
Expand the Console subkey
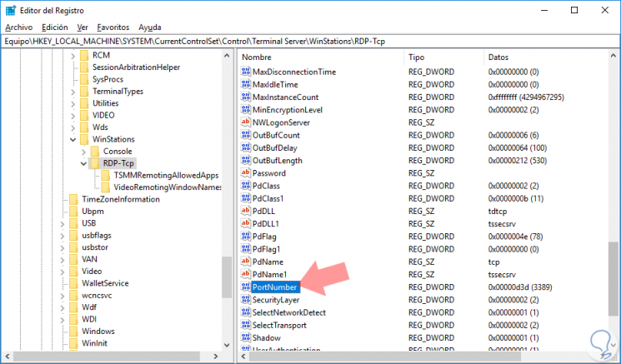[x=83, y=152]
